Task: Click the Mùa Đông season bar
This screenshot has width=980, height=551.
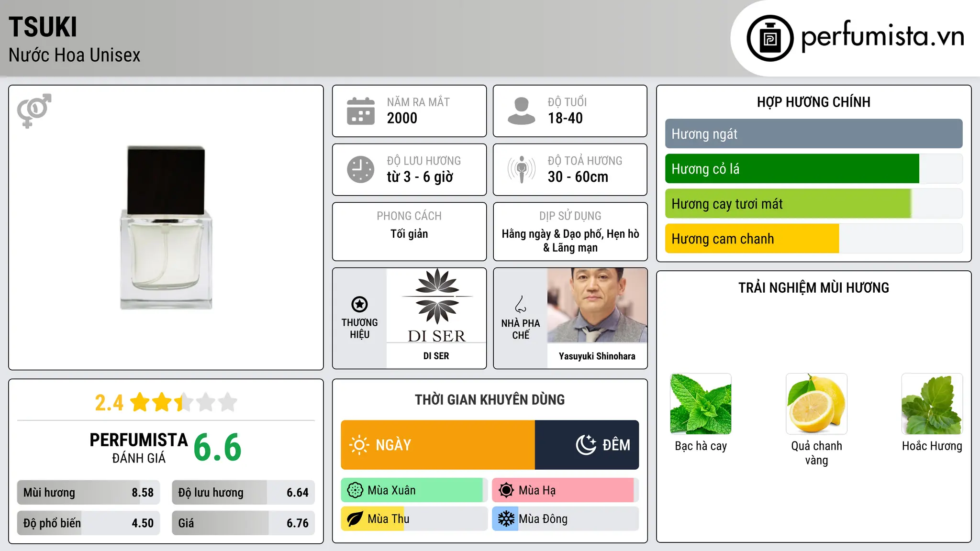Action: [566, 519]
